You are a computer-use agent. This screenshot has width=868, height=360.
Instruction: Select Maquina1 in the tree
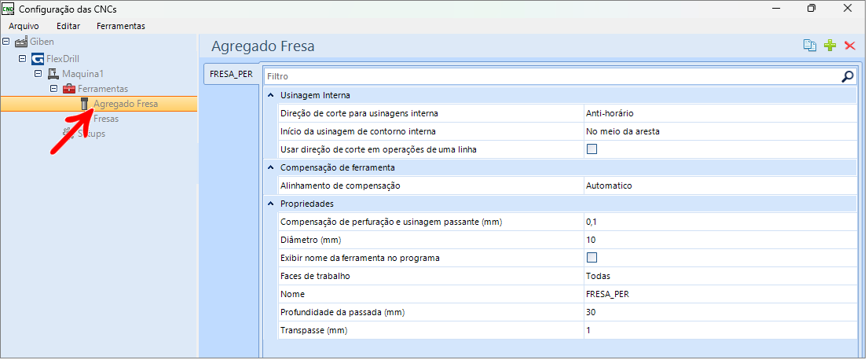(x=83, y=73)
